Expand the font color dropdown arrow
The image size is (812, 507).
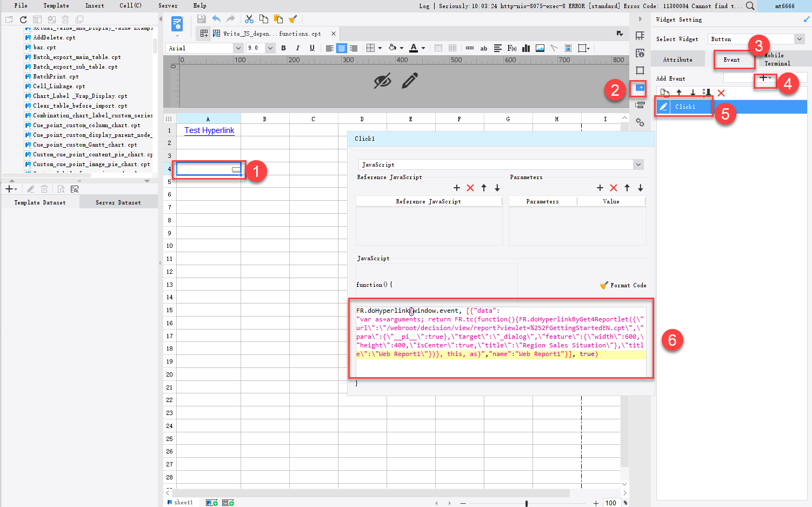click(423, 48)
